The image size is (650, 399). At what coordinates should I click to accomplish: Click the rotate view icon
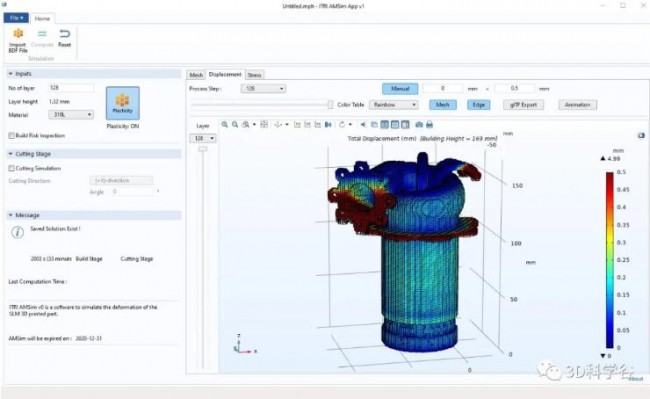pyautogui.click(x=342, y=125)
